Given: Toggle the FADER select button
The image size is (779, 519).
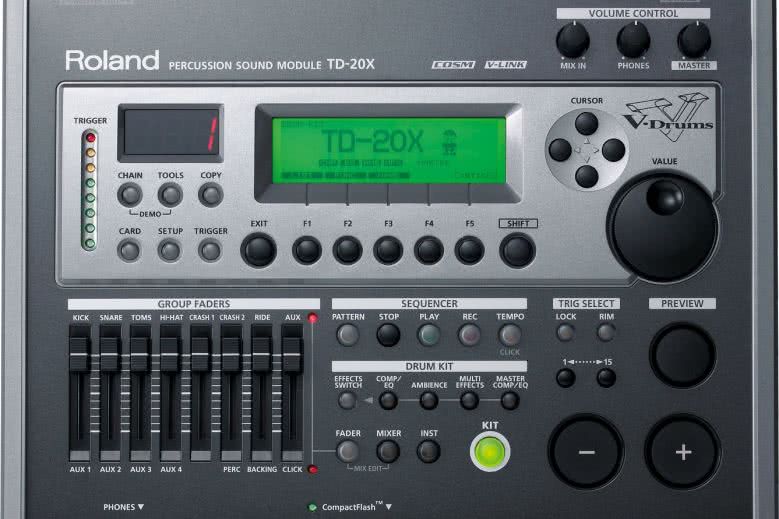Looking at the screenshot, I should [x=348, y=451].
